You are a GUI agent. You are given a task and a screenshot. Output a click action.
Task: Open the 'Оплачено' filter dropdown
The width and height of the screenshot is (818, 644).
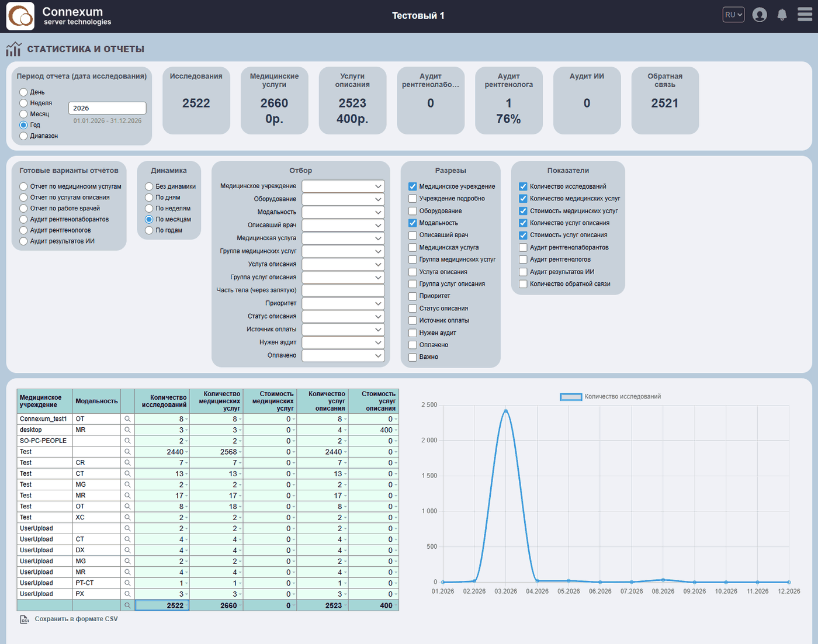tap(343, 355)
